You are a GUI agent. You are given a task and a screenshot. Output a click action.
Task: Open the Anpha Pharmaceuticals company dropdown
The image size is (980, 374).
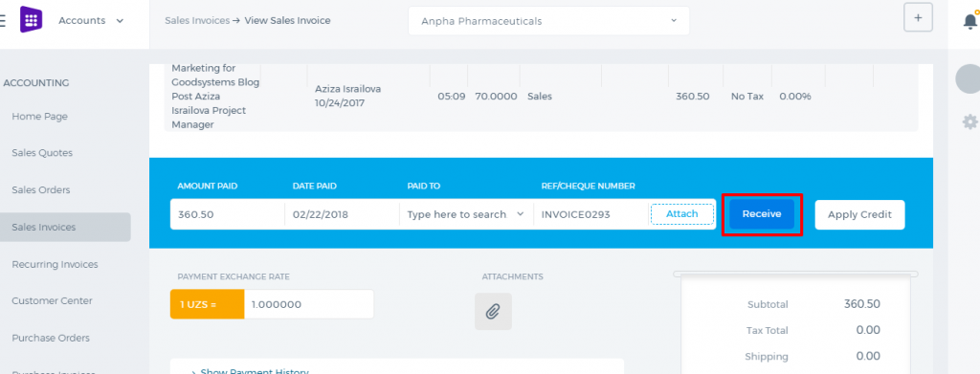coord(548,21)
